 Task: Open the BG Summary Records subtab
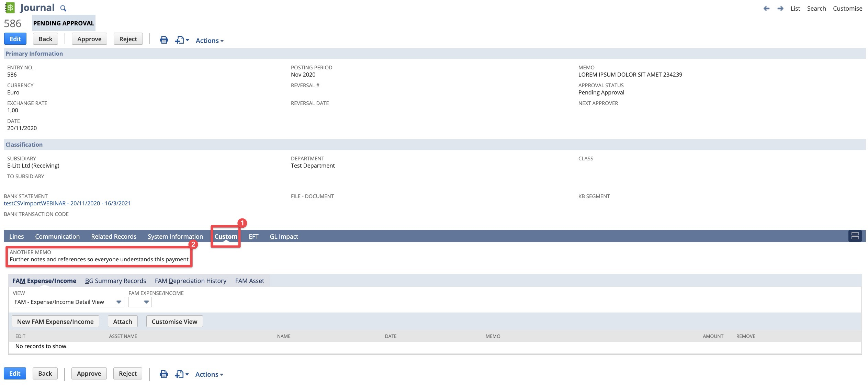(x=115, y=281)
